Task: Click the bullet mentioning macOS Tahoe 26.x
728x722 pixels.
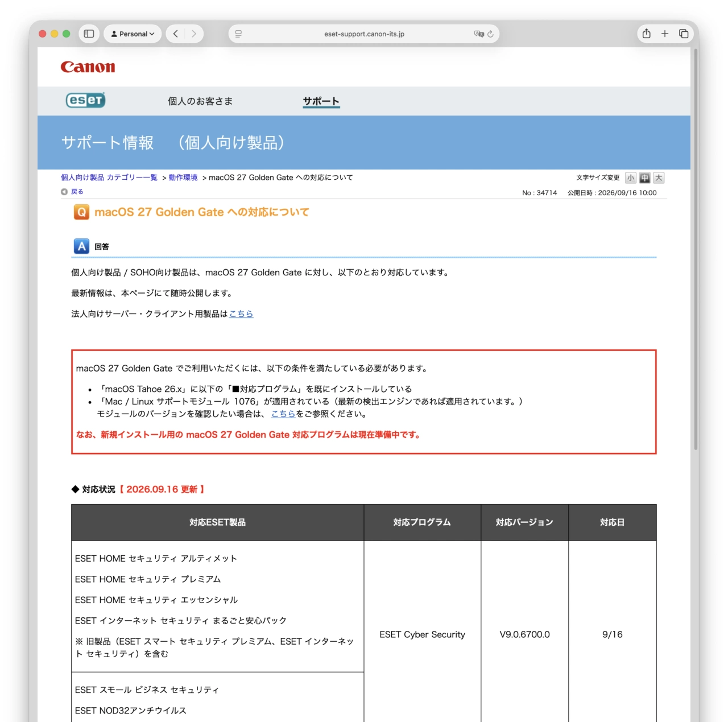Action: coord(254,389)
